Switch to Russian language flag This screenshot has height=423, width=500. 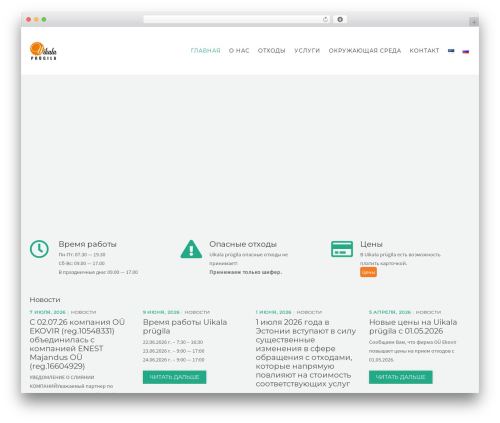466,51
